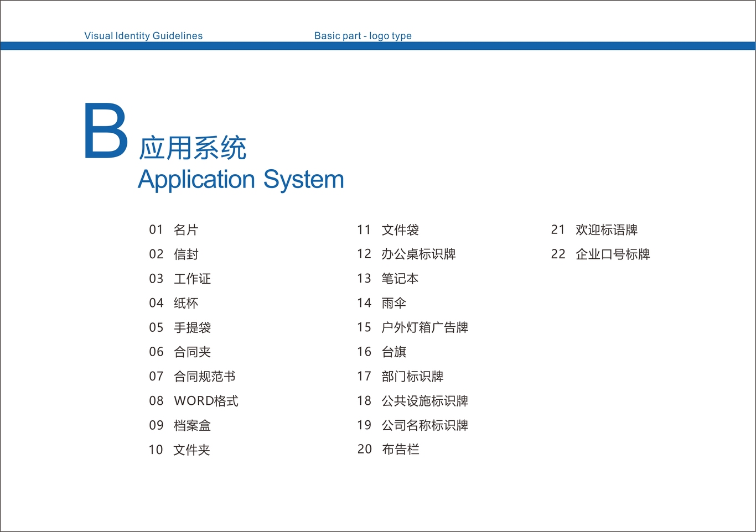Select item 17 部门标识牌
This screenshot has height=532, width=756.
[x=400, y=376]
